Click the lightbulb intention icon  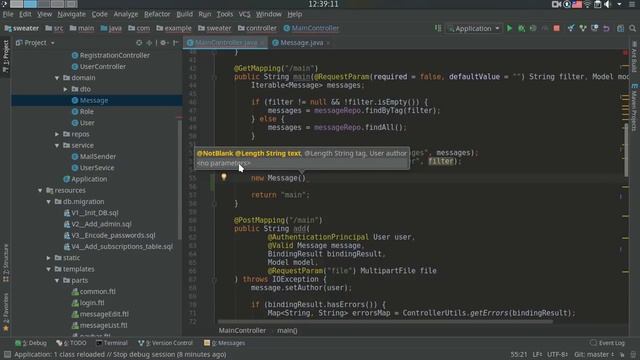pyautogui.click(x=224, y=177)
